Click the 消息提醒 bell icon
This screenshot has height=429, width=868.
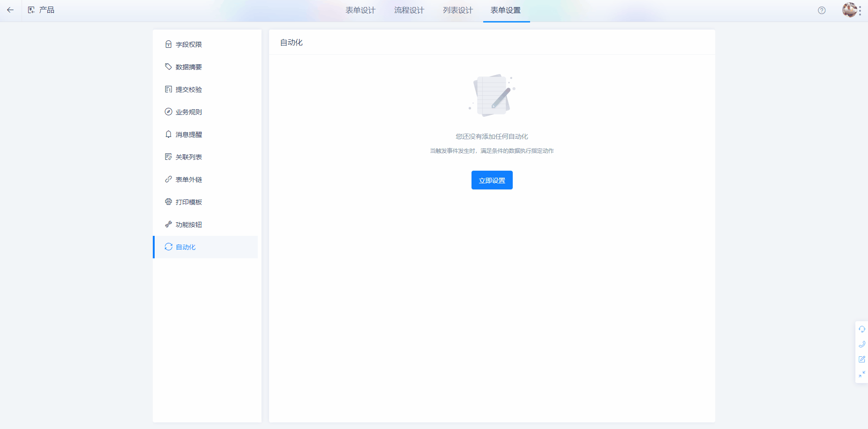pyautogui.click(x=168, y=134)
